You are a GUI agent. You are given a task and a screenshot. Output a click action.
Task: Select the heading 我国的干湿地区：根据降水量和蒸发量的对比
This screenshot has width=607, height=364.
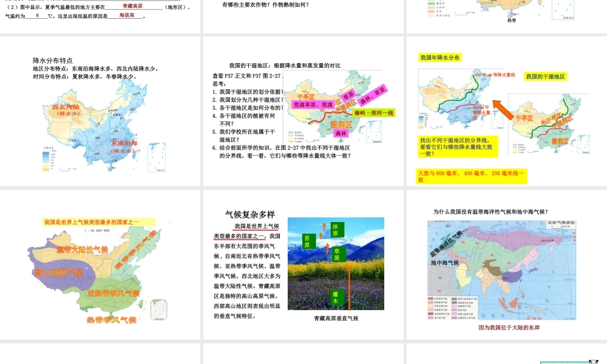click(x=285, y=66)
